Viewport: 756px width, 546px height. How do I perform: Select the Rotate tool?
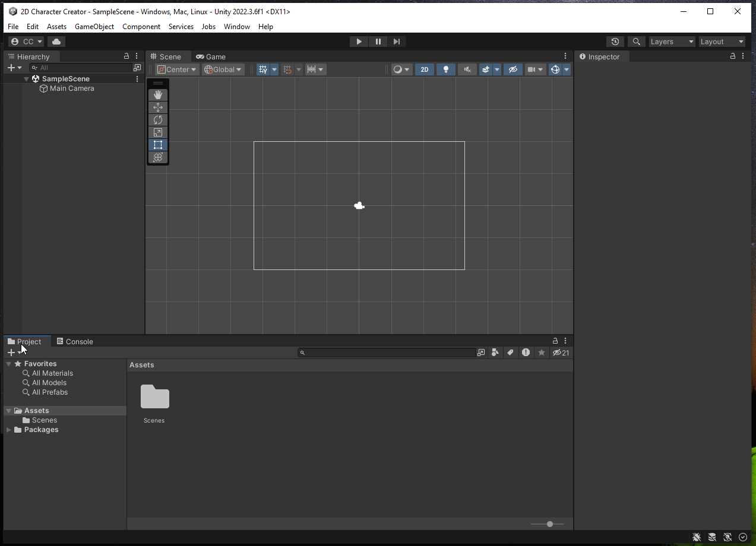pos(157,119)
